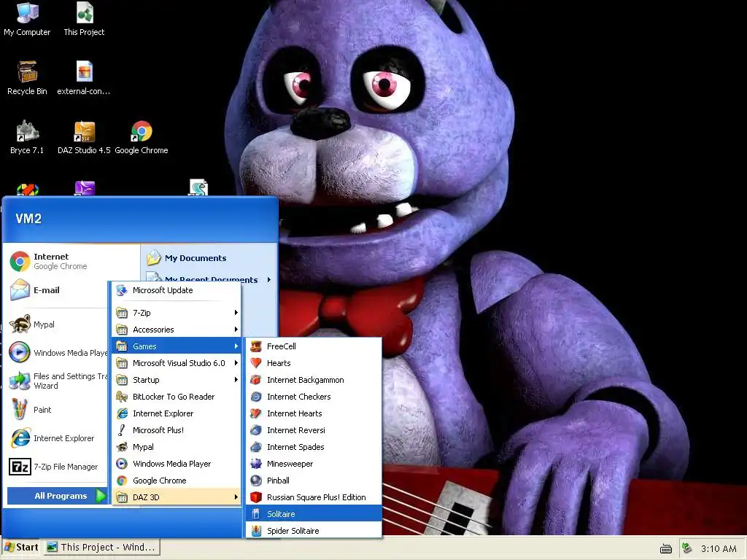Start FreeCell game
Screen dimensions: 747x560
(x=314, y=346)
